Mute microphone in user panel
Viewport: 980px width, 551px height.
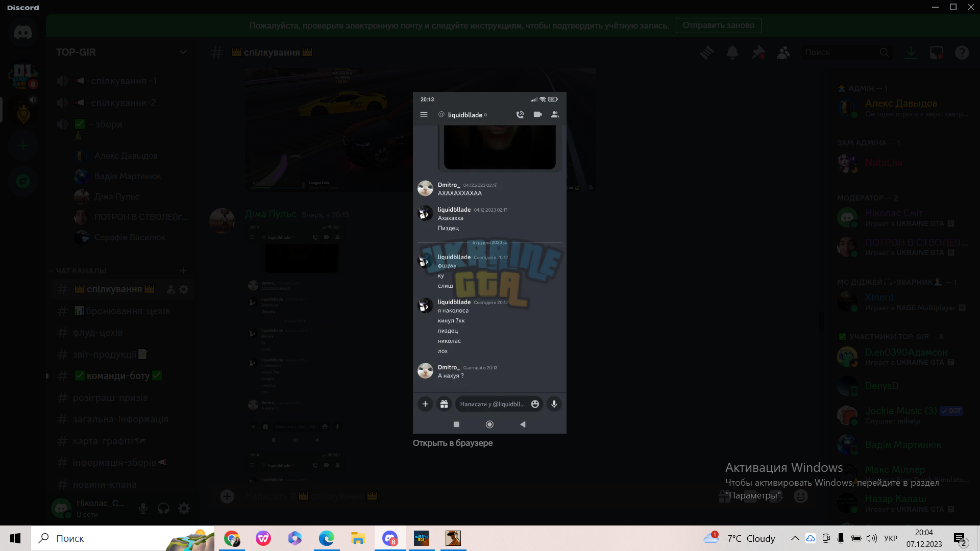point(143,508)
